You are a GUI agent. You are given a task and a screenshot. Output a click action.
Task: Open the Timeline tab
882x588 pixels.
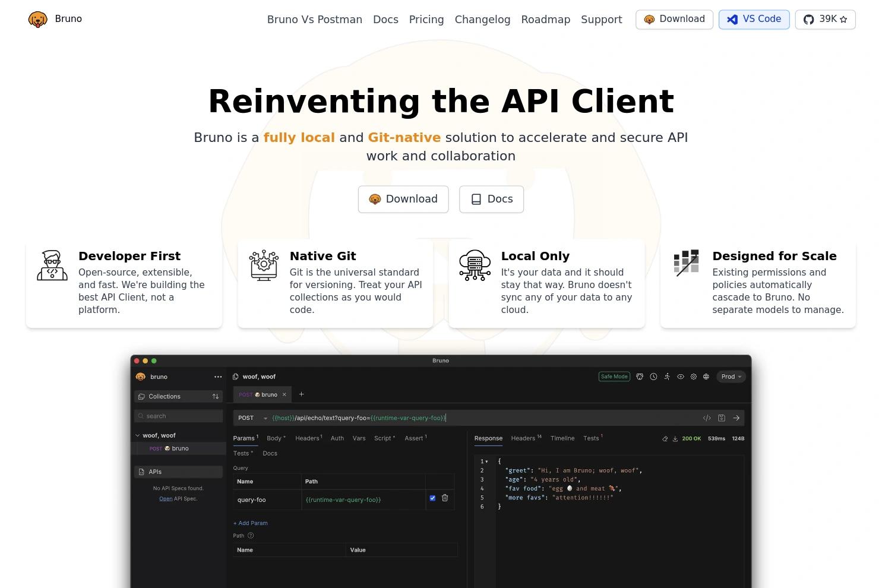pos(562,438)
